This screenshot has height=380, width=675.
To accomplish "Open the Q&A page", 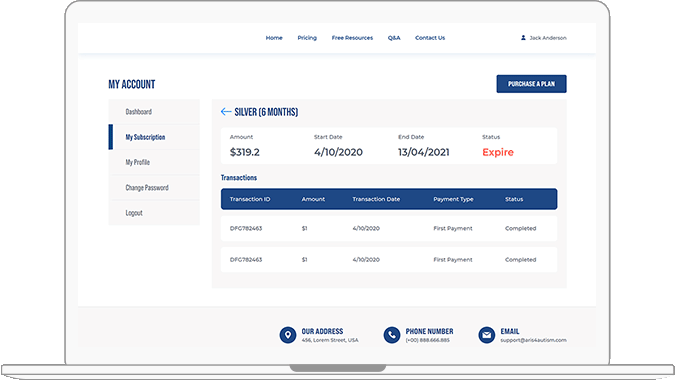I will pyautogui.click(x=394, y=38).
